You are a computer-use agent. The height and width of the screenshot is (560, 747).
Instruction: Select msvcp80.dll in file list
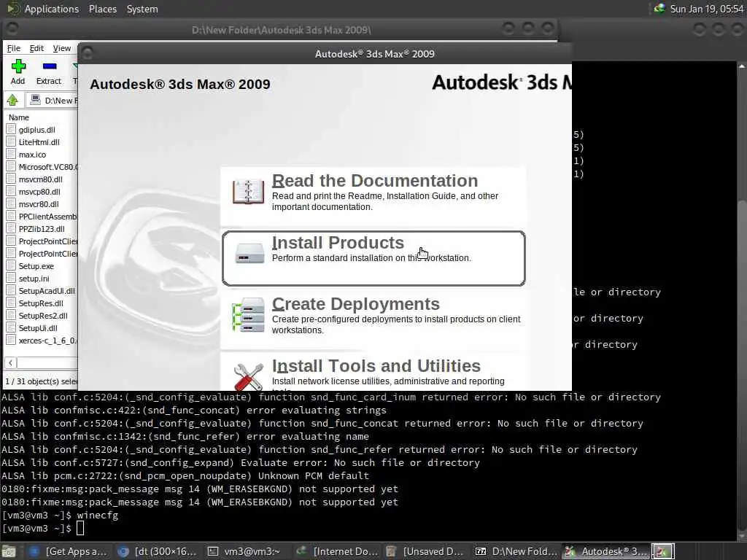point(39,192)
